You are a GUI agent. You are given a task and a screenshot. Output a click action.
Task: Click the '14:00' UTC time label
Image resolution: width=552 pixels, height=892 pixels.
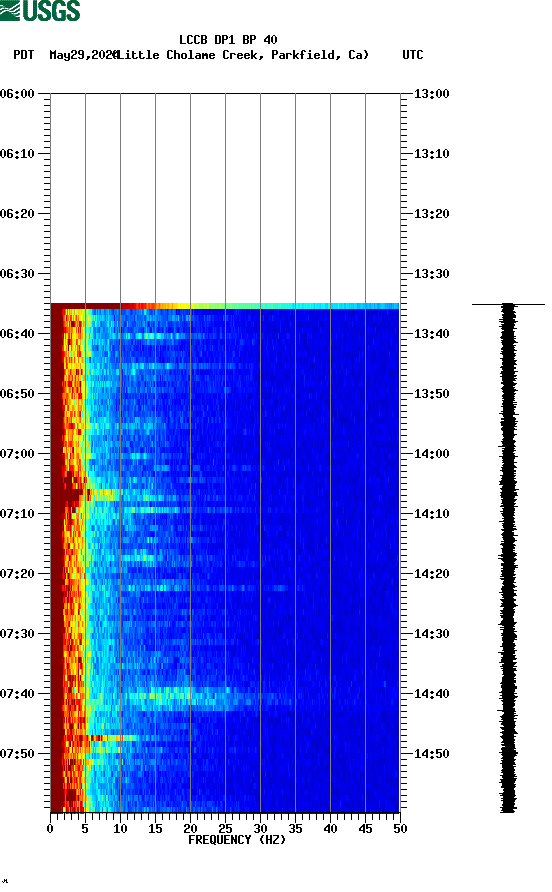point(431,454)
